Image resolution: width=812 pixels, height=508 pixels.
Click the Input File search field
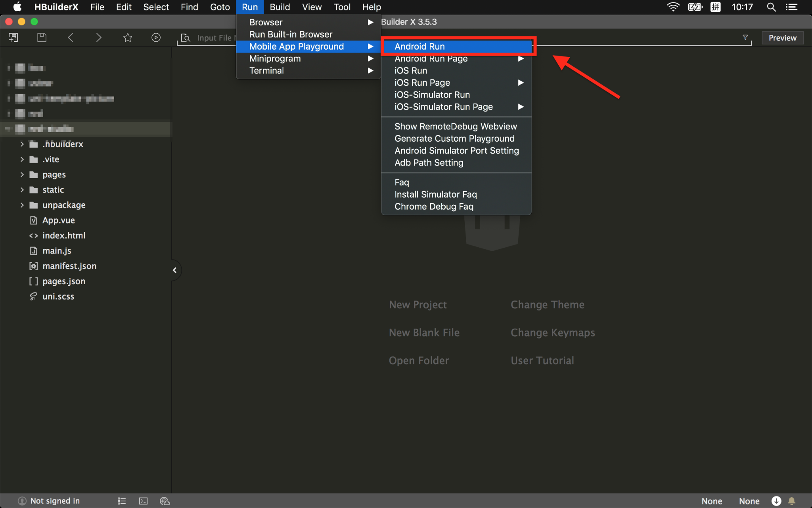click(x=214, y=38)
